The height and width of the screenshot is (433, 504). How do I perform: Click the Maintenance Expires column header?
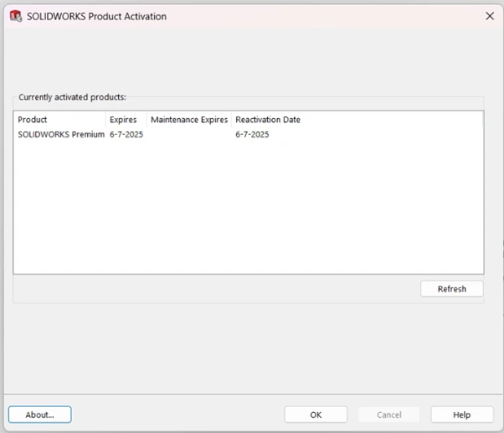point(189,120)
